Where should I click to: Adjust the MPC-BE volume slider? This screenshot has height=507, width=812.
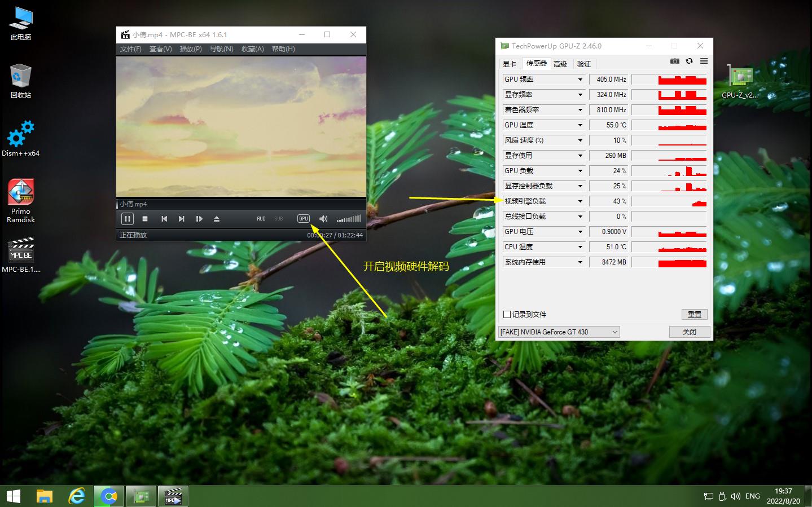tap(349, 219)
